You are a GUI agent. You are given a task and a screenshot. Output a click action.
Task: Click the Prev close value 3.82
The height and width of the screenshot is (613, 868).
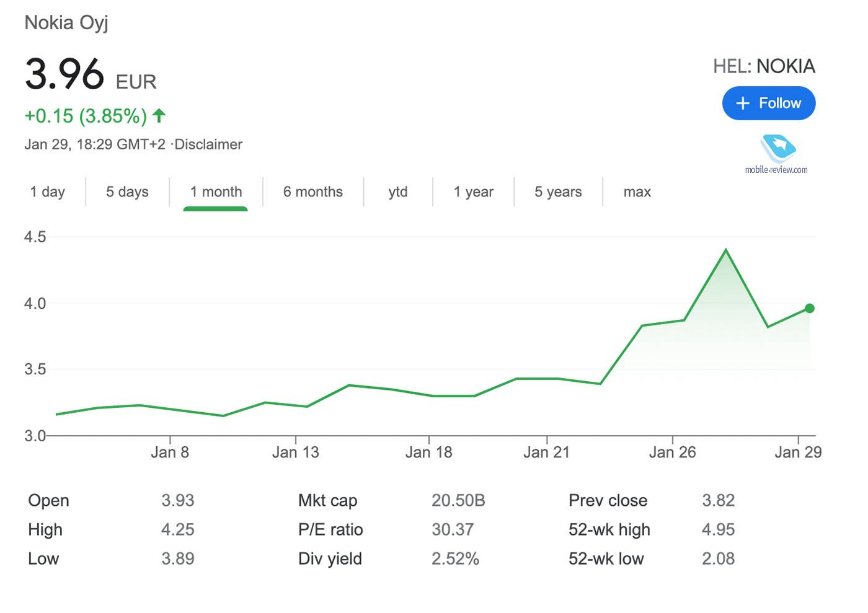(x=719, y=501)
